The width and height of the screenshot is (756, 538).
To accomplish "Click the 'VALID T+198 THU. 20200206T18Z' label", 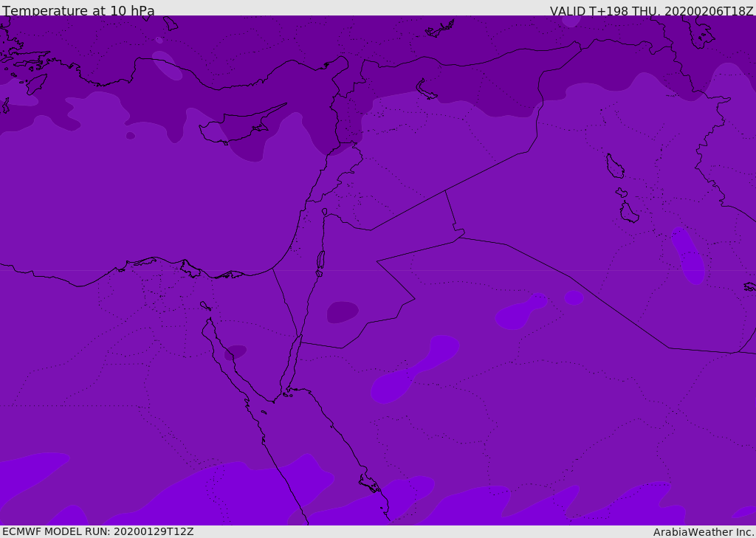I will coord(651,10).
